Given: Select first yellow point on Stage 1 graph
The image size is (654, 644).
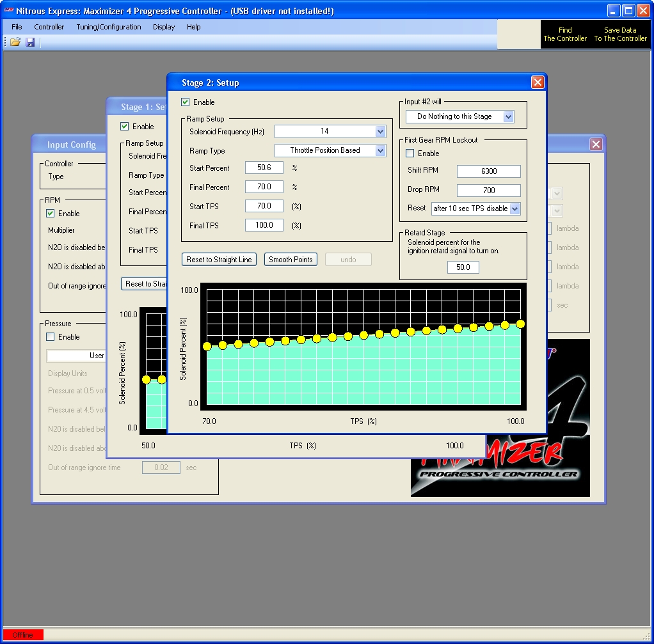Looking at the screenshot, I should click(x=146, y=379).
